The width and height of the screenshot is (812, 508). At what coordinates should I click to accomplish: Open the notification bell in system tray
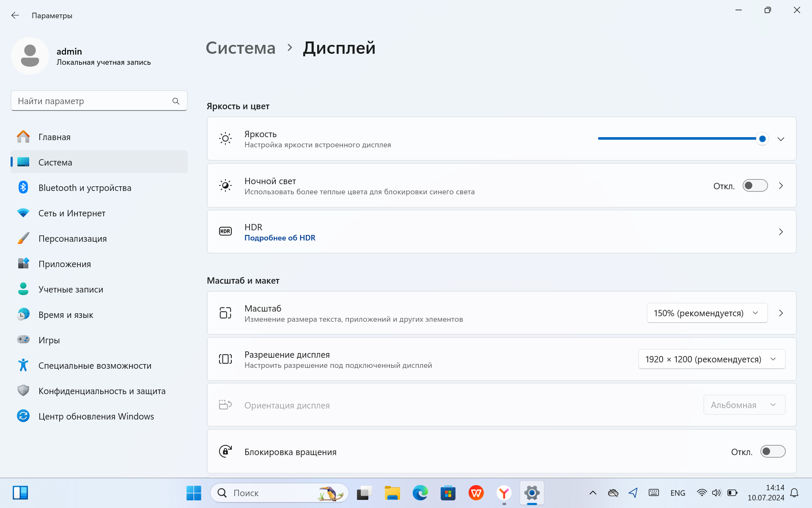(794, 493)
